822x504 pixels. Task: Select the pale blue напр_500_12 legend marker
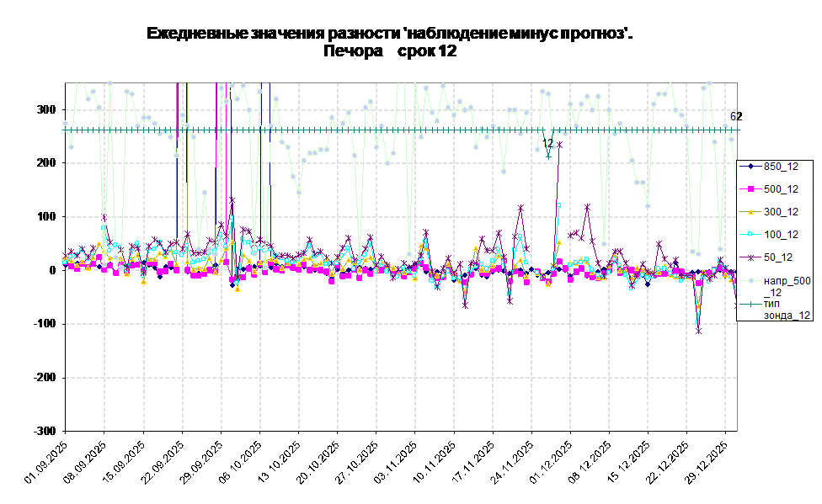pyautogui.click(x=750, y=280)
